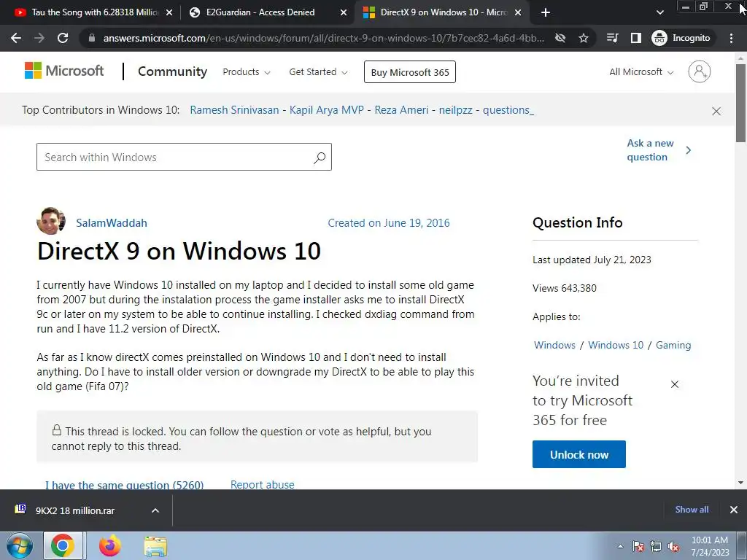
Task: Click Report abuse link
Action: click(x=263, y=484)
